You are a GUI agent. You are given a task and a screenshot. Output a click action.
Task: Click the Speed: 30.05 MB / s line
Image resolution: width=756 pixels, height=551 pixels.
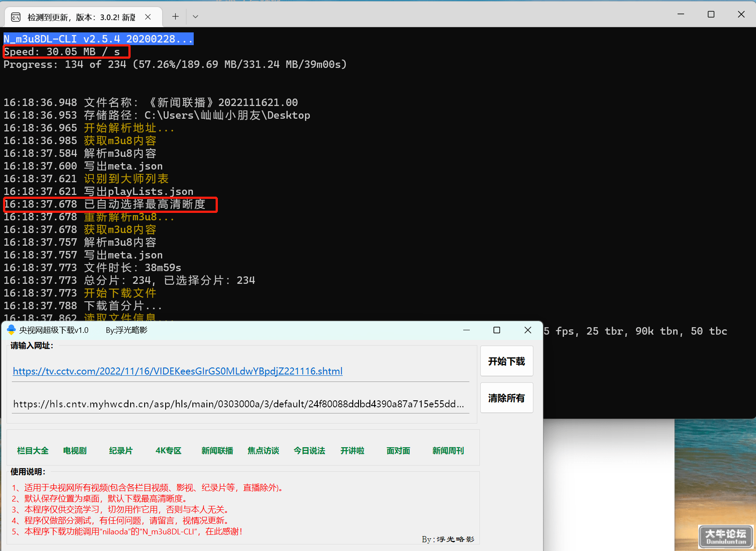pyautogui.click(x=62, y=52)
